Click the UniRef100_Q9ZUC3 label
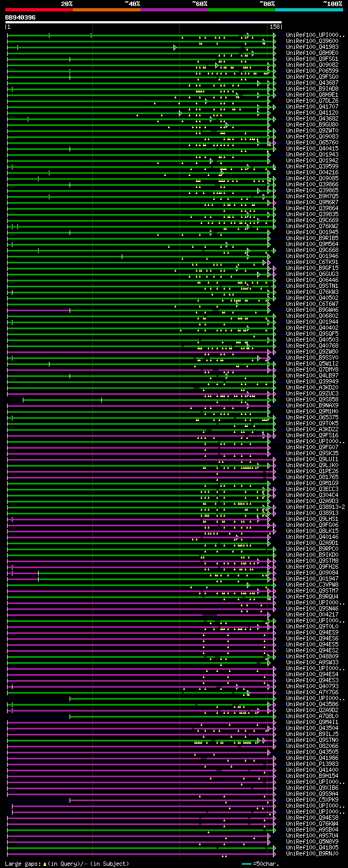 pyautogui.click(x=312, y=394)
